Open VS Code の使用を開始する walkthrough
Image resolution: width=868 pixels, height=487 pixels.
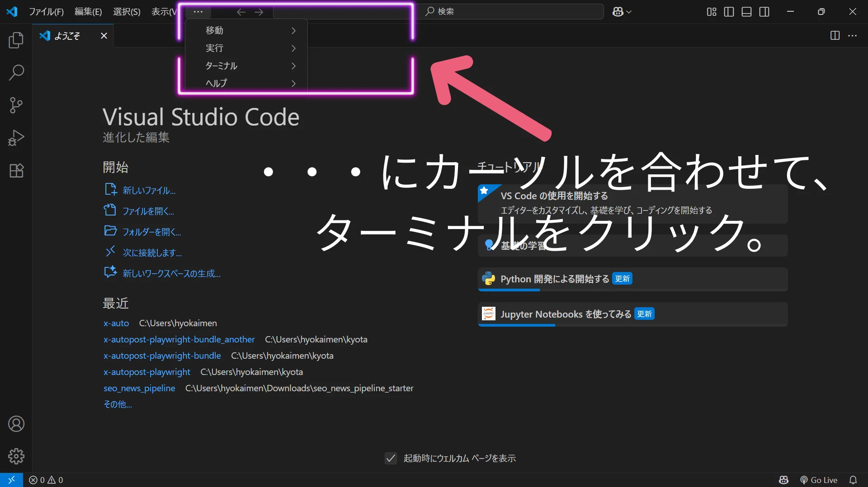pos(632,204)
